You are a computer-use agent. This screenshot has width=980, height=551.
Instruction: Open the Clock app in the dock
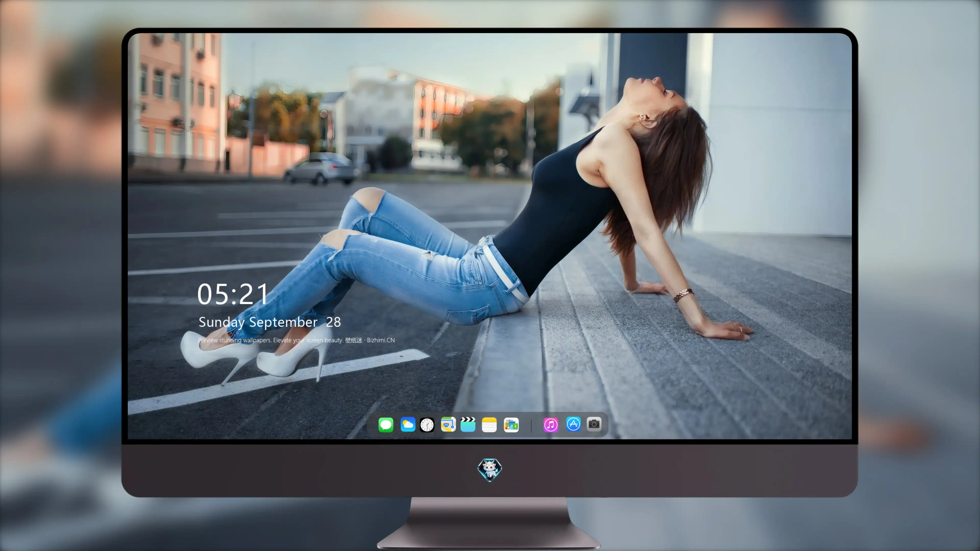click(x=427, y=424)
